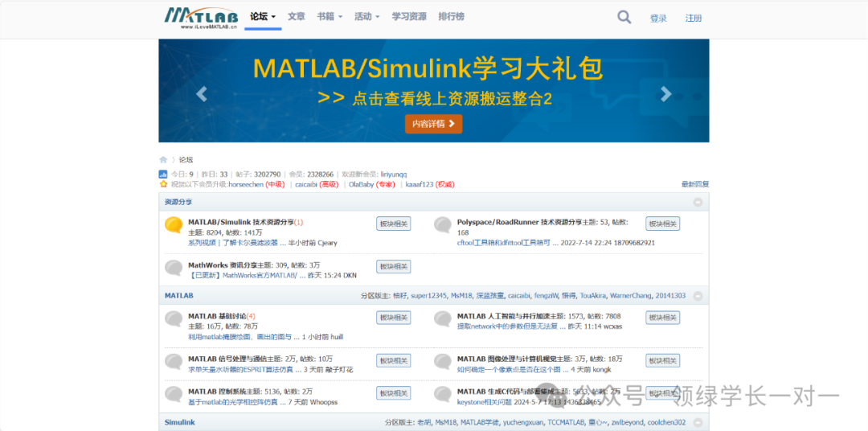Open MATLAB 基础讨论 forum title
Screen dimensions: 868x431
click(217, 316)
